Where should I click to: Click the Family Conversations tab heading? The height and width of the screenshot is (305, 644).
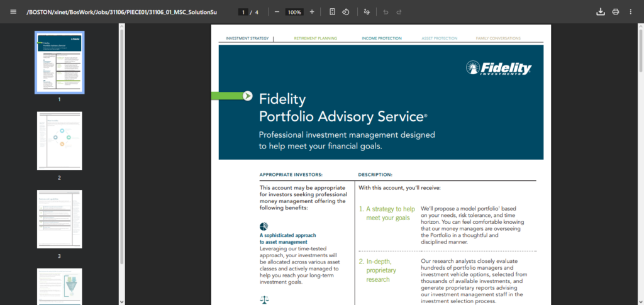coord(498,38)
